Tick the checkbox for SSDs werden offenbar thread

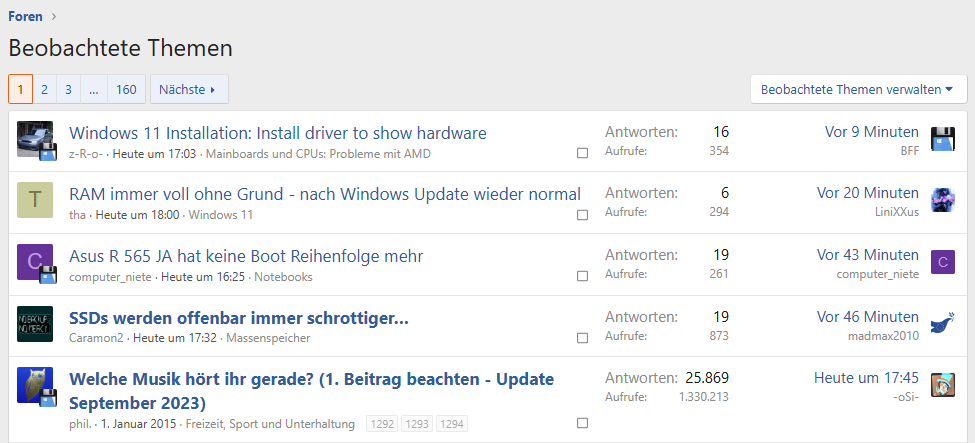[x=583, y=338]
